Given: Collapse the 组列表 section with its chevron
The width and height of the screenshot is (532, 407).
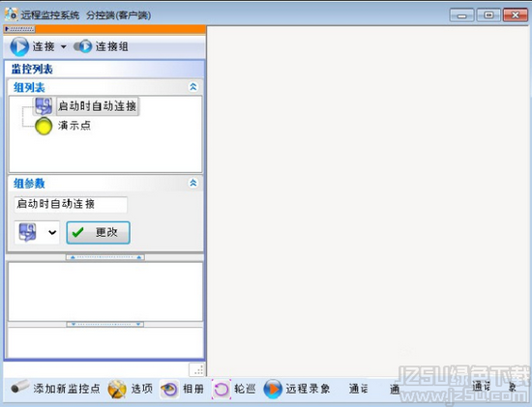Looking at the screenshot, I should pyautogui.click(x=193, y=87).
